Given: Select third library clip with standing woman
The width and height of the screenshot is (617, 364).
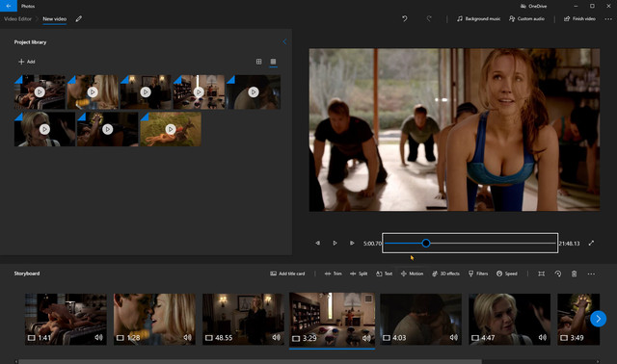Looking at the screenshot, I should pyautogui.click(x=146, y=92).
